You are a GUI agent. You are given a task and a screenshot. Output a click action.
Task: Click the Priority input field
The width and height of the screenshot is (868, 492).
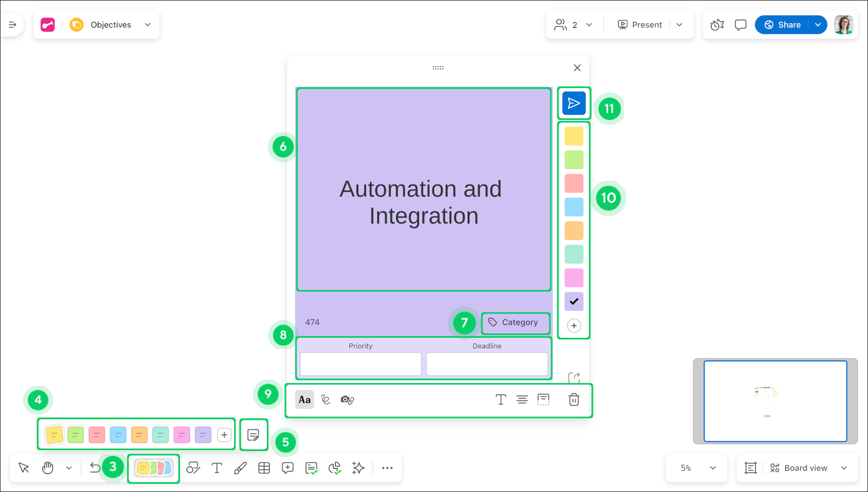click(x=360, y=364)
